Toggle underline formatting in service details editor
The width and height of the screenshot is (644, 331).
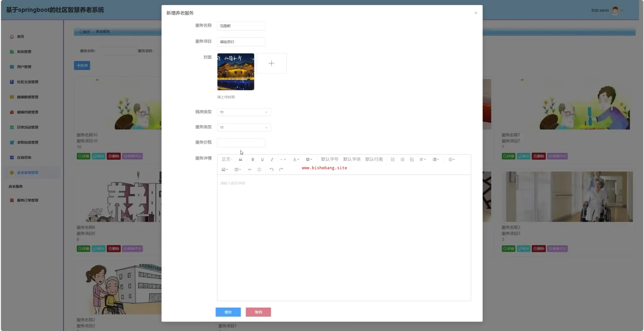(x=262, y=159)
